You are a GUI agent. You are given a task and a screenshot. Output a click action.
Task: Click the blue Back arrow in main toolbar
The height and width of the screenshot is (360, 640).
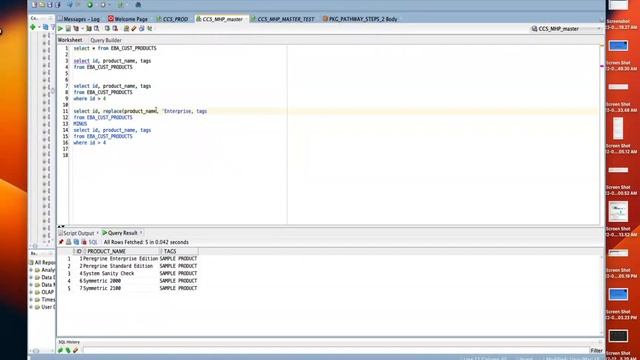pyautogui.click(x=70, y=5)
